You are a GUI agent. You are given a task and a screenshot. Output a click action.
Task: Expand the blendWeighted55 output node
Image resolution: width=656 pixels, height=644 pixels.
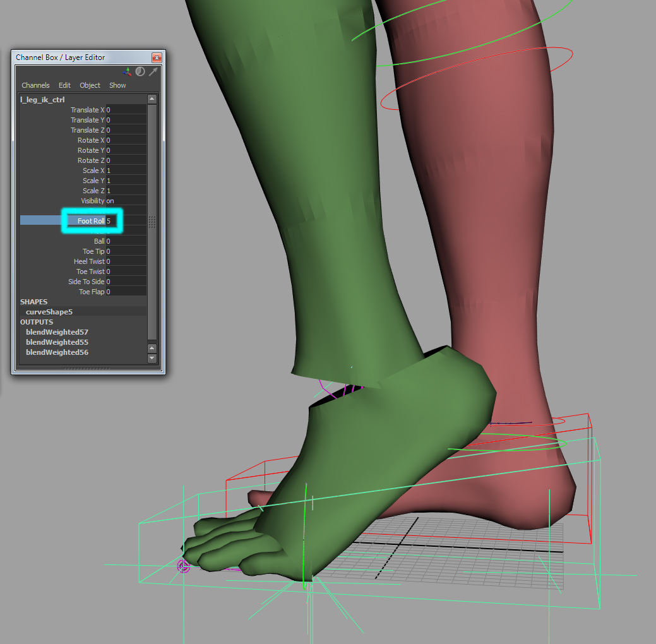pos(57,342)
